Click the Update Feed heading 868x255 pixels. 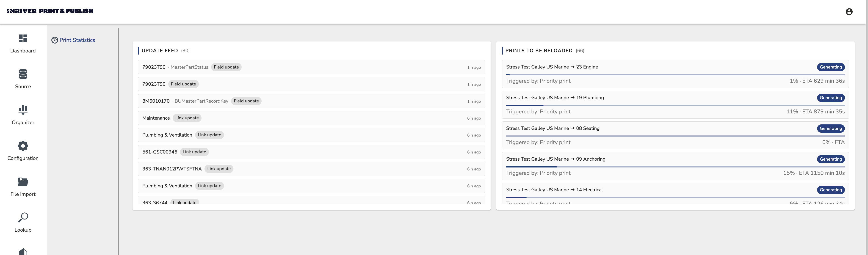click(x=160, y=51)
